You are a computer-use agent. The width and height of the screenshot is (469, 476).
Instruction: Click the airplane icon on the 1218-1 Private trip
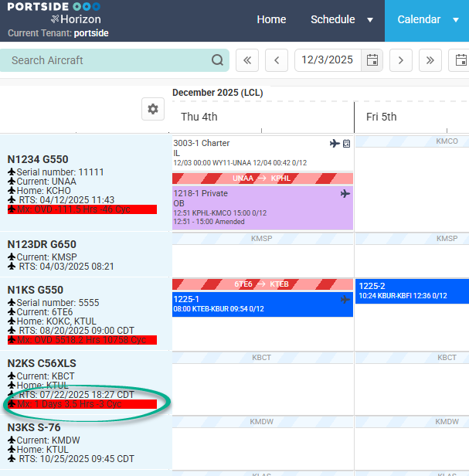345,194
